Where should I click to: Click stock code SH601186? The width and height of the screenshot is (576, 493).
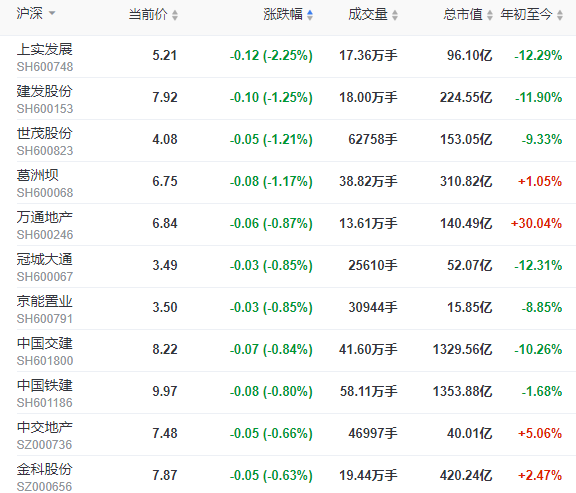click(x=45, y=403)
